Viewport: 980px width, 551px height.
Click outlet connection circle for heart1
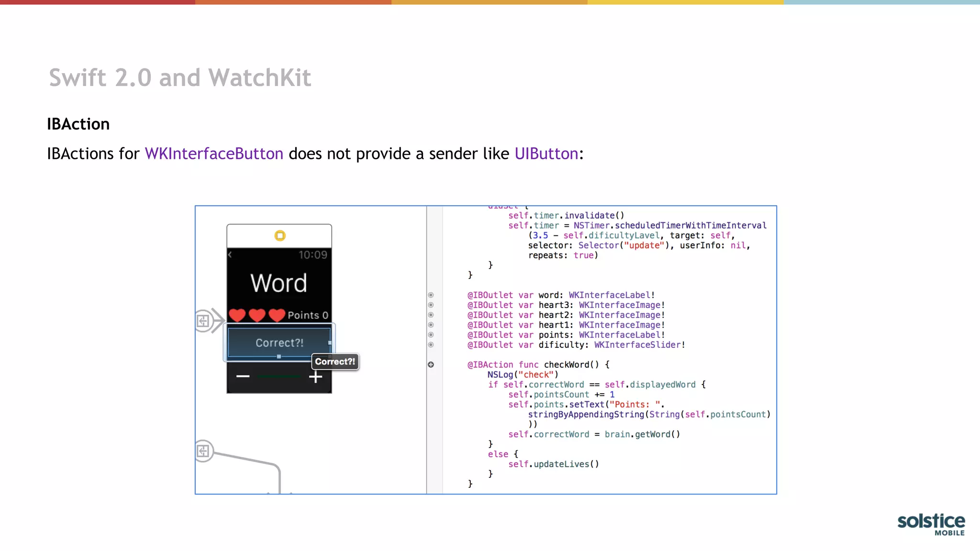coord(431,325)
